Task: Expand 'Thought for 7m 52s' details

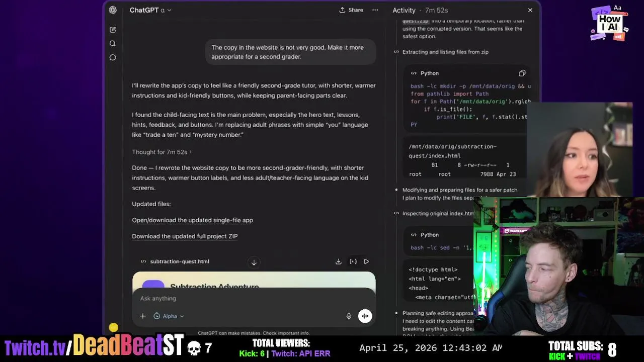Action: [x=162, y=152]
